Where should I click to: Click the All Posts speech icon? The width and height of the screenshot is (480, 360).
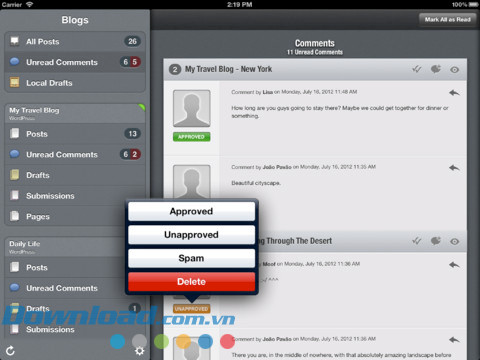(14, 41)
